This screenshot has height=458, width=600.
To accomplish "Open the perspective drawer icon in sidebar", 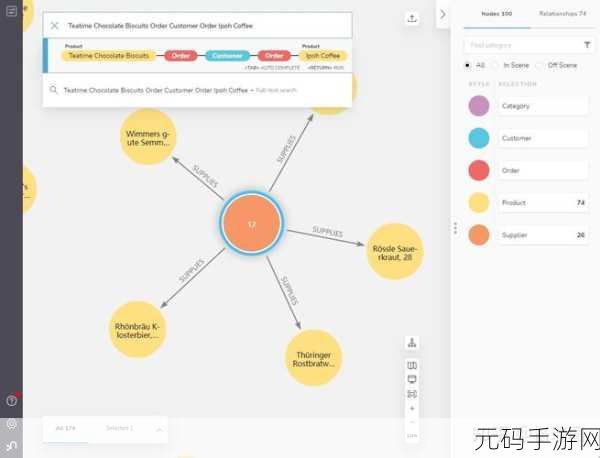I will click(x=11, y=11).
